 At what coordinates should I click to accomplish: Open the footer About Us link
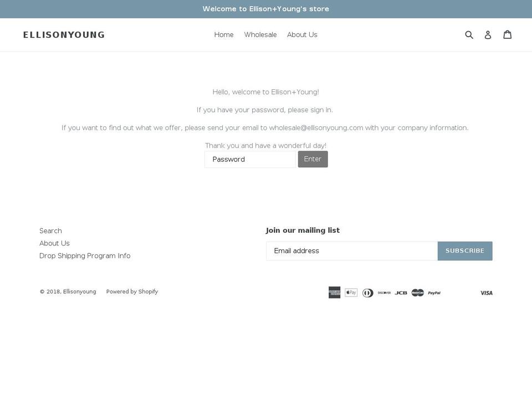(54, 243)
